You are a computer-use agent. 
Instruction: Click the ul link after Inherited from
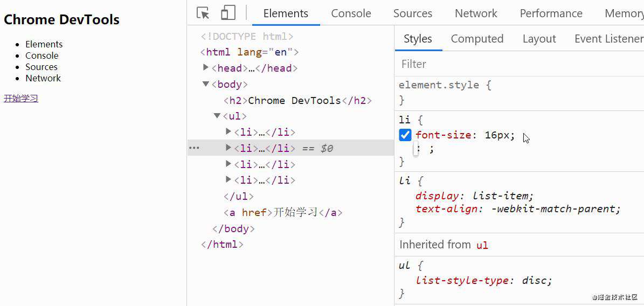click(x=482, y=245)
